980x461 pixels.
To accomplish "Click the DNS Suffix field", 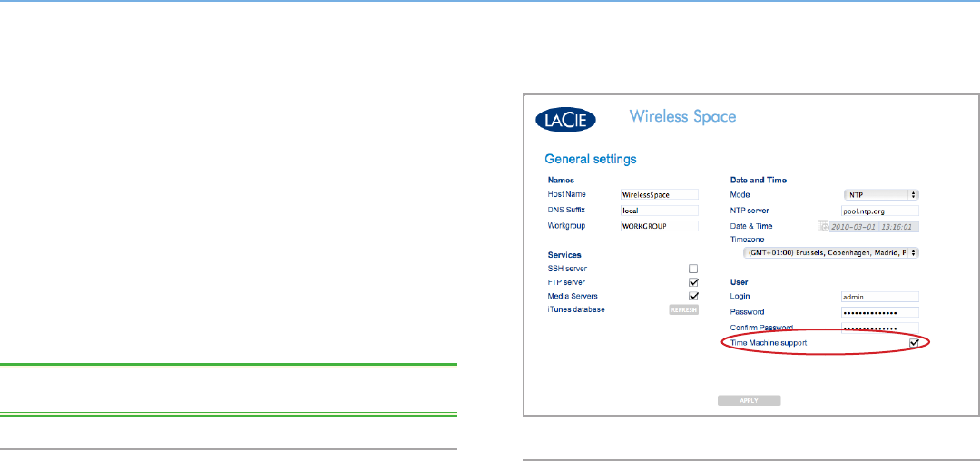I will point(659,211).
